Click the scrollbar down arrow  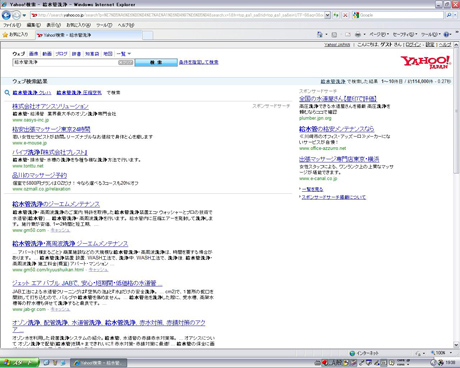point(456,345)
